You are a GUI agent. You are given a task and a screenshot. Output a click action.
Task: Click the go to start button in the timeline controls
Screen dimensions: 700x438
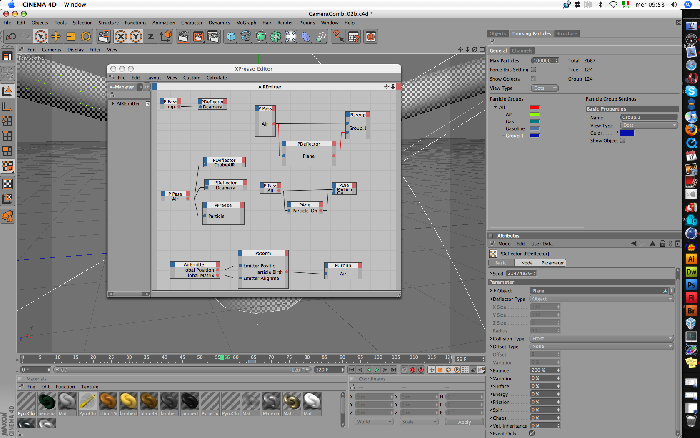click(352, 370)
